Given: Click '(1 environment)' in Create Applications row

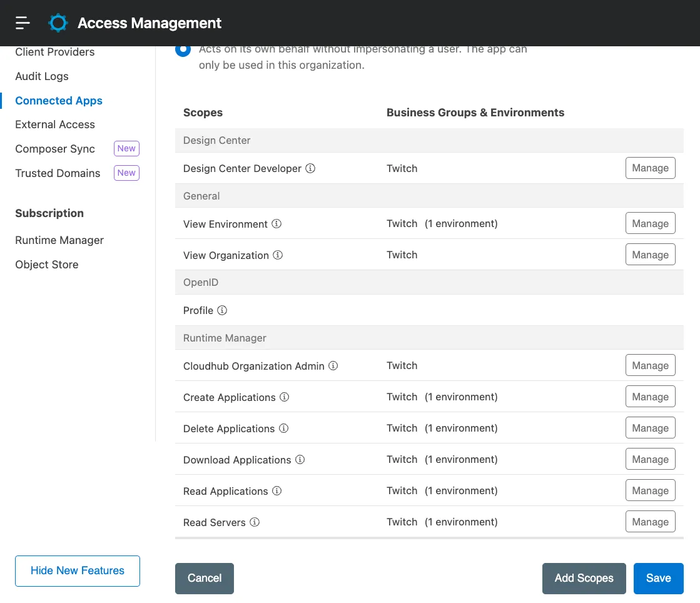Looking at the screenshot, I should [461, 397].
